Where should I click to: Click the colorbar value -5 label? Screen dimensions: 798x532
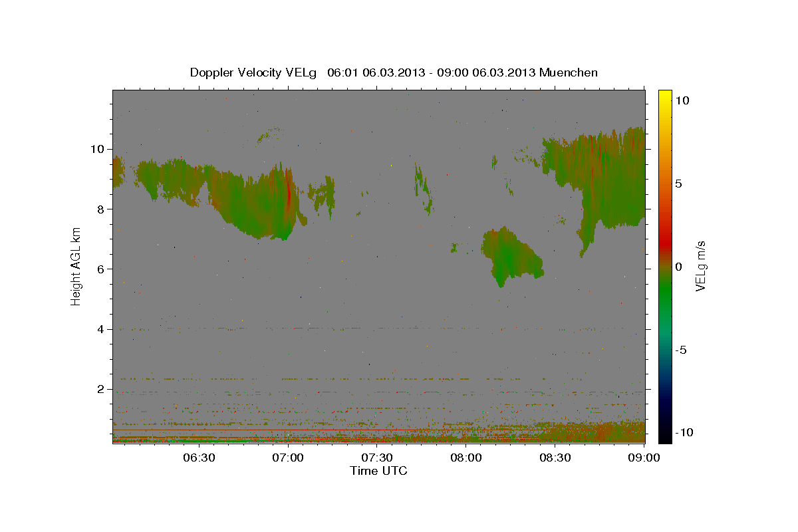point(681,350)
